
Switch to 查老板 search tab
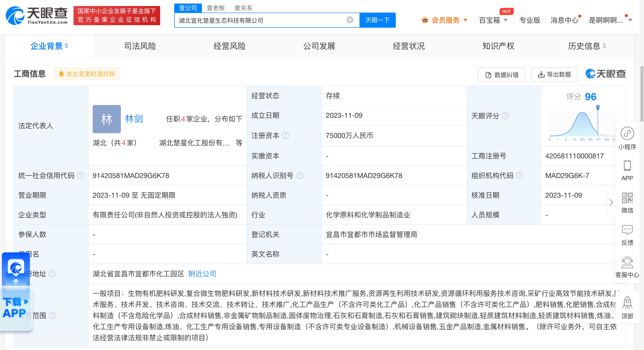tap(216, 8)
